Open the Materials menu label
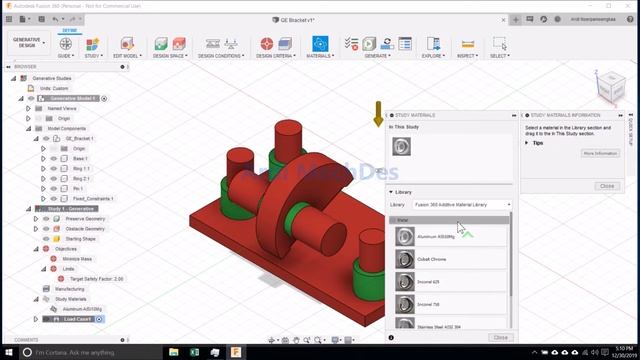Screen dimensions: 640x360 (x=320, y=56)
